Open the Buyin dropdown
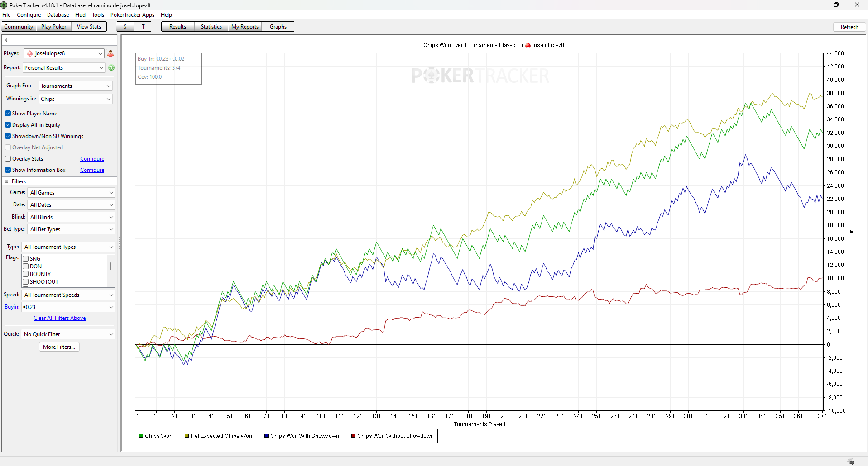The height and width of the screenshot is (466, 868). 68,307
